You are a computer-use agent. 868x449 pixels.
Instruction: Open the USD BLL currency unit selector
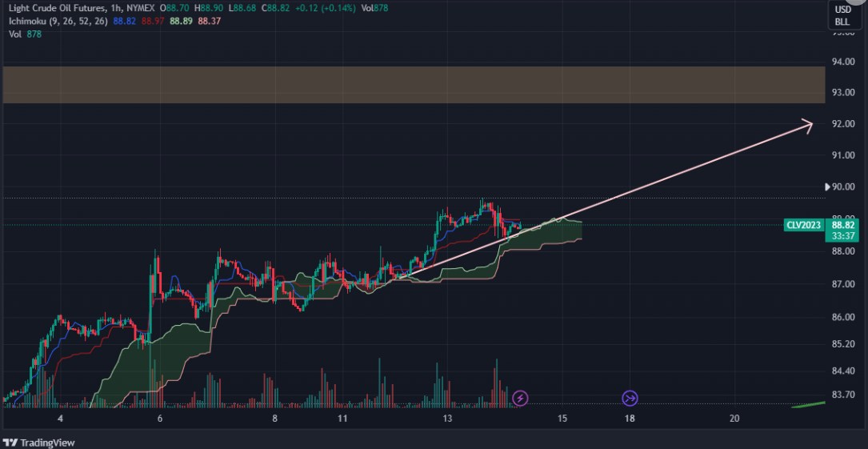[842, 15]
